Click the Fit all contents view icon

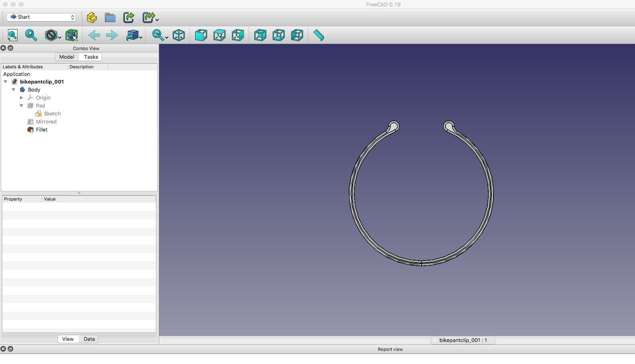point(13,35)
